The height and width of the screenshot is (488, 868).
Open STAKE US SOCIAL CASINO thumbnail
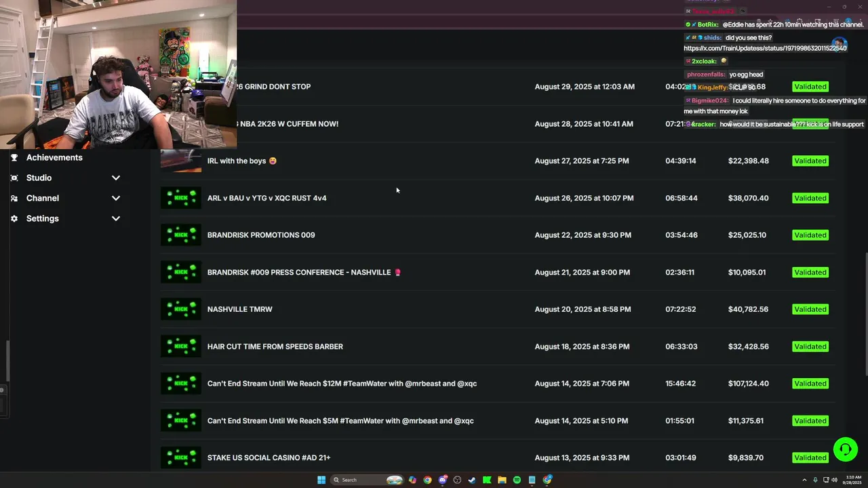[x=181, y=457]
